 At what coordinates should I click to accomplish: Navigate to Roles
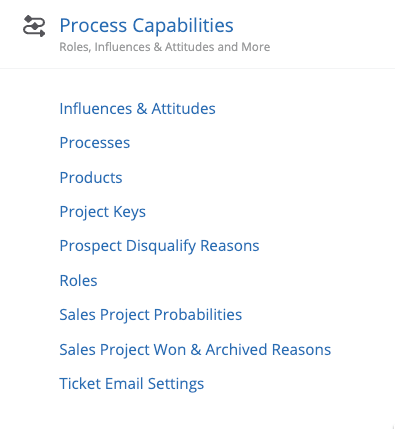[78, 280]
